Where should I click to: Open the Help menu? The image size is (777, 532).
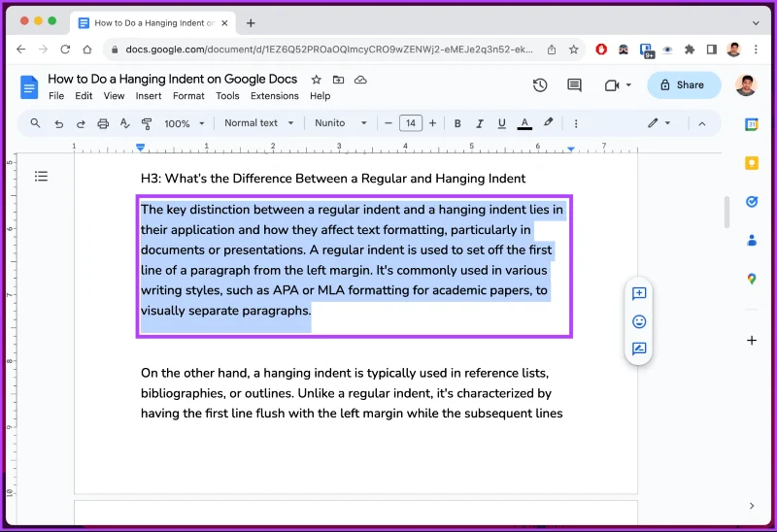click(x=321, y=96)
